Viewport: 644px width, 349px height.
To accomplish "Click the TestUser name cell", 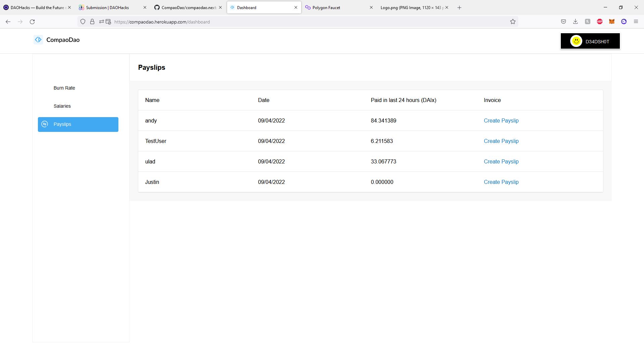I will click(156, 141).
